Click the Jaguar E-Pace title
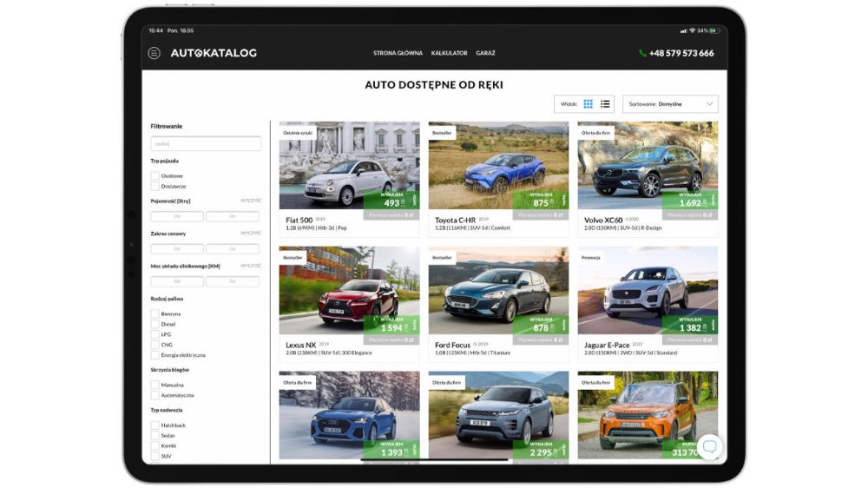The width and height of the screenshot is (868, 488). [607, 345]
